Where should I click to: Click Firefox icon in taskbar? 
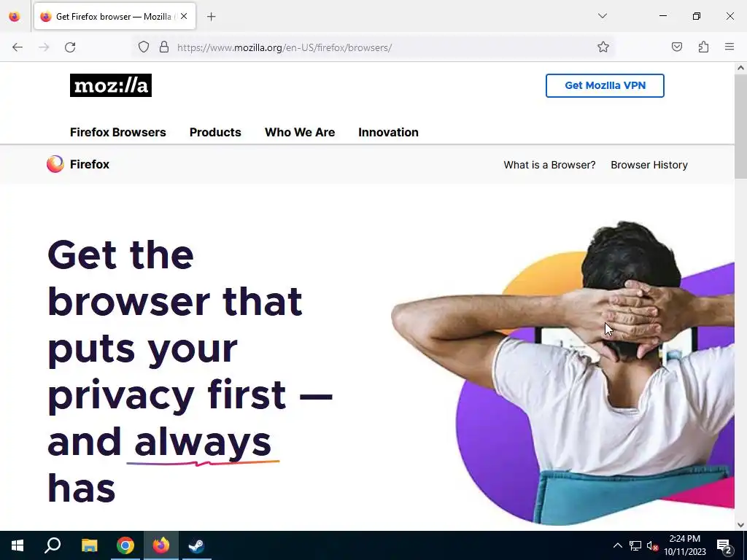(x=161, y=545)
